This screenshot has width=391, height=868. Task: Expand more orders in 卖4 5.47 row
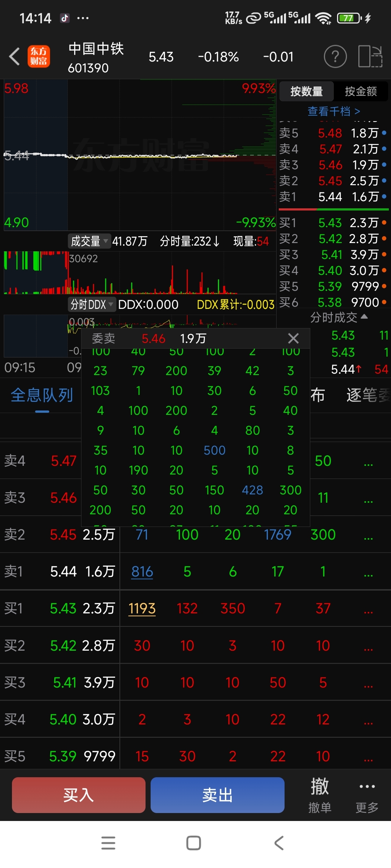(368, 464)
